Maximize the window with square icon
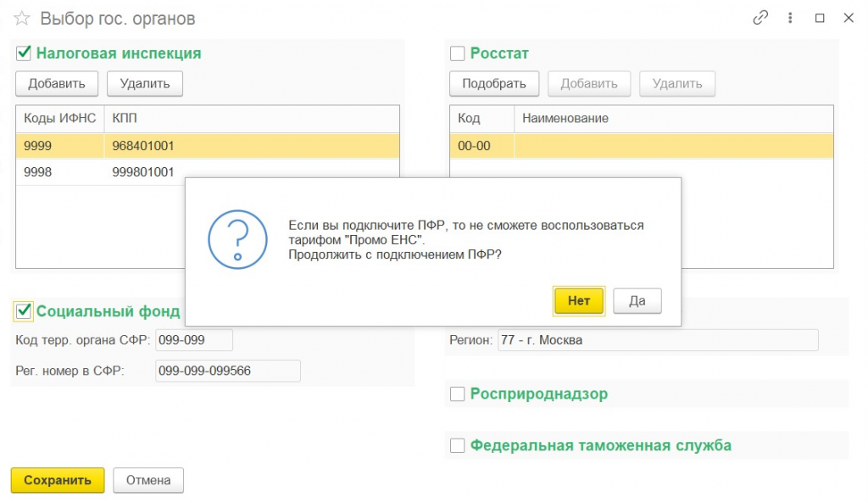 820,18
